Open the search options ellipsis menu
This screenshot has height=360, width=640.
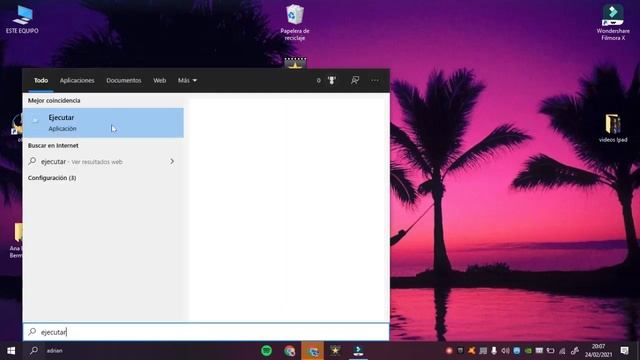click(x=375, y=80)
